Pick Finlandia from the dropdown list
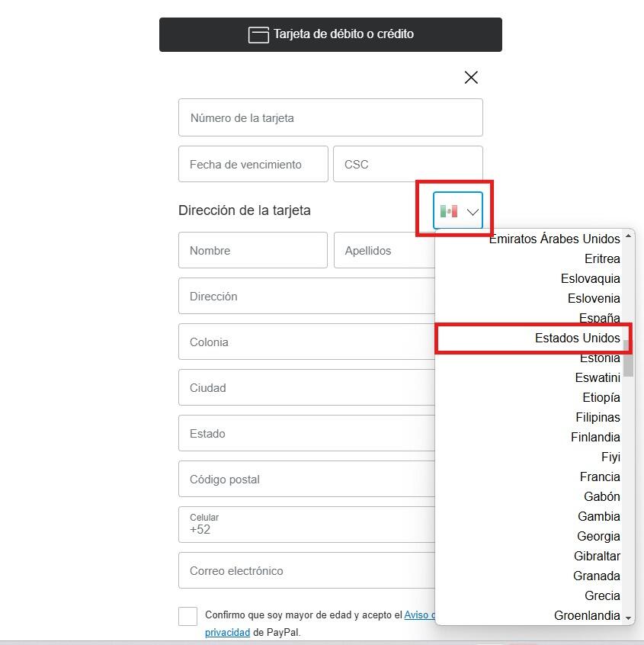 (595, 437)
